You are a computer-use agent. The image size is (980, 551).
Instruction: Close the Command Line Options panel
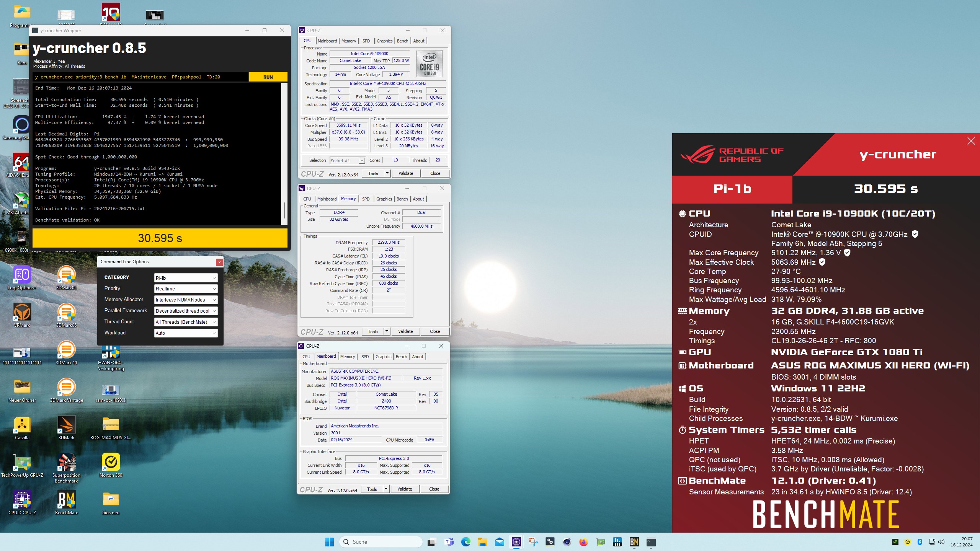pos(219,262)
